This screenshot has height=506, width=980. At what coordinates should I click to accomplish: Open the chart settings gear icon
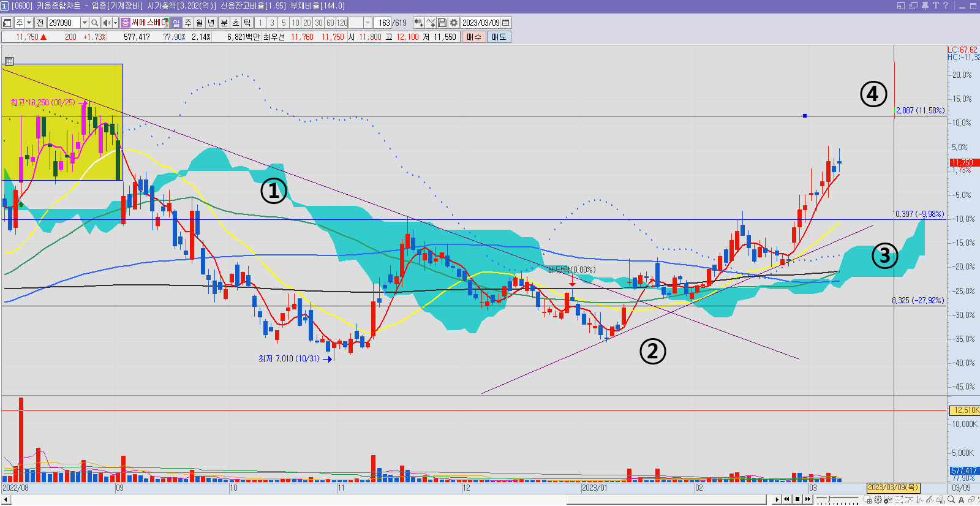click(x=454, y=23)
